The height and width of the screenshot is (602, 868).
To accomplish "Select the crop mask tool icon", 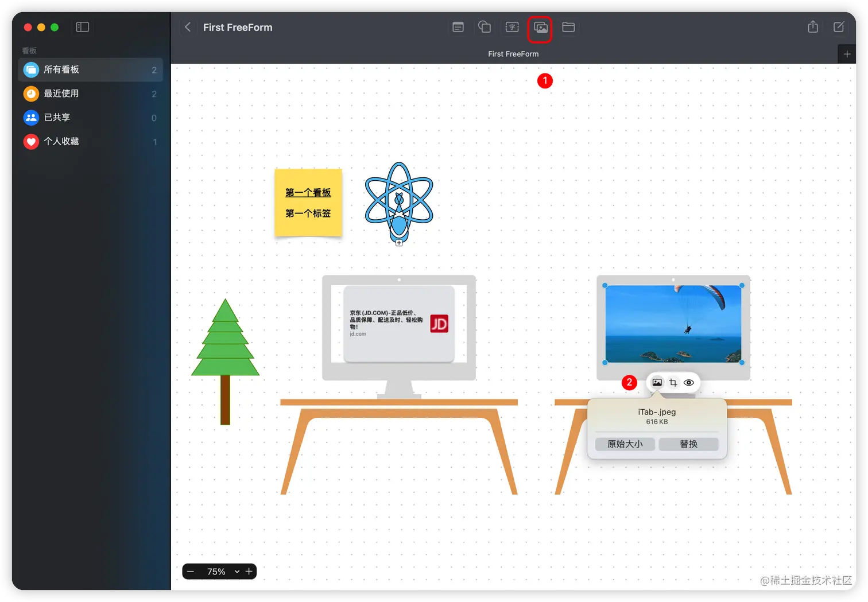I will click(x=673, y=382).
